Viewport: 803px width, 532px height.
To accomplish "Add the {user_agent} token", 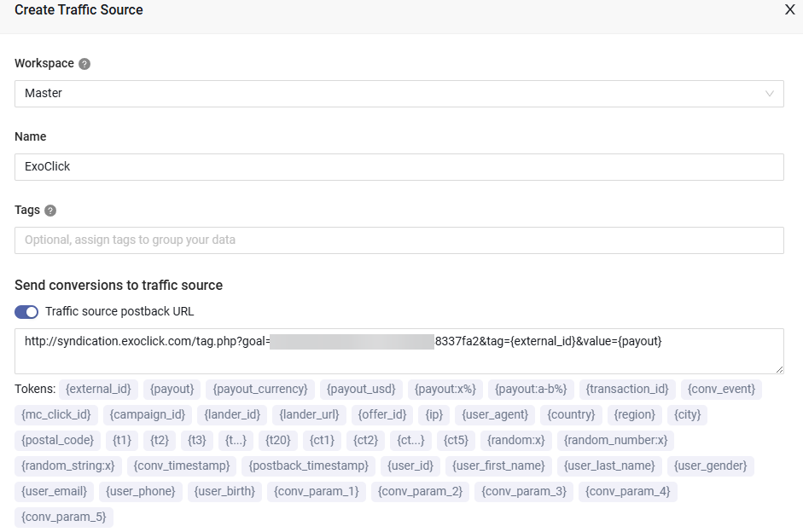I will tap(495, 415).
